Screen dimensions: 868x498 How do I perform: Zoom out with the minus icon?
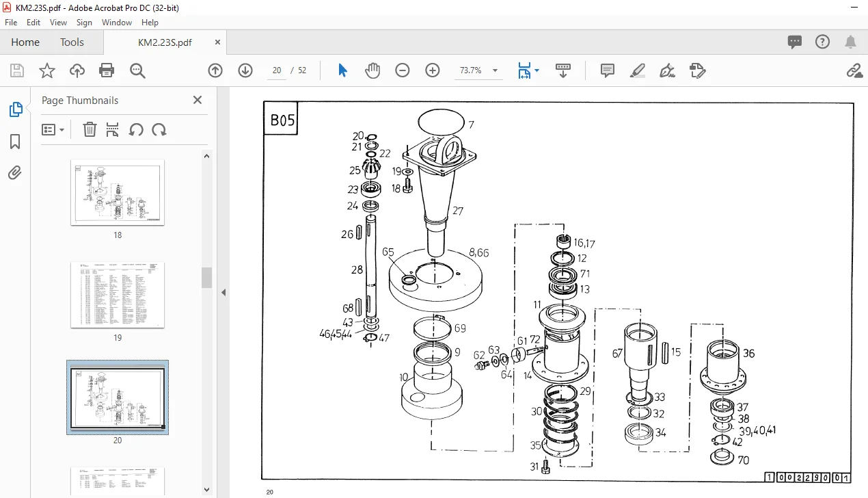[403, 70]
